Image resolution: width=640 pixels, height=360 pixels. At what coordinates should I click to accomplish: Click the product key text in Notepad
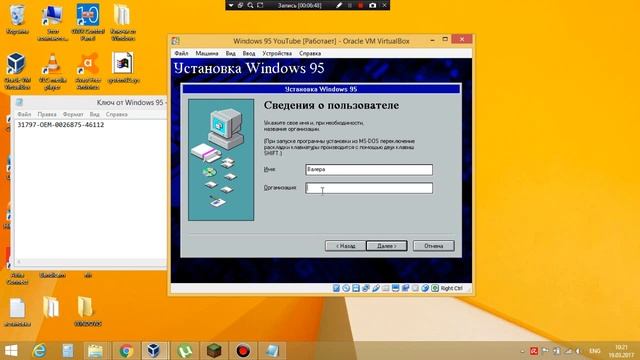pyautogui.click(x=61, y=125)
